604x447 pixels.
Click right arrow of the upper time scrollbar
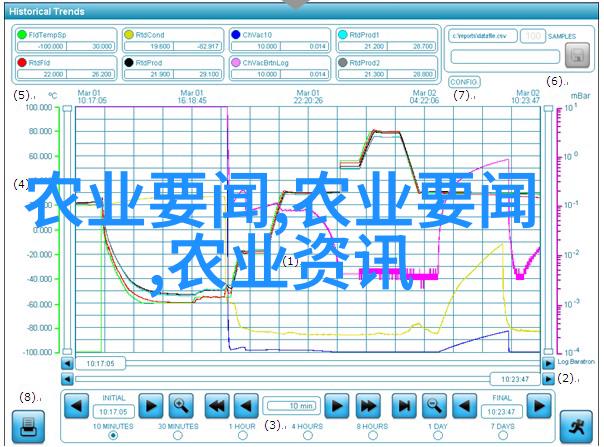pos(548,363)
